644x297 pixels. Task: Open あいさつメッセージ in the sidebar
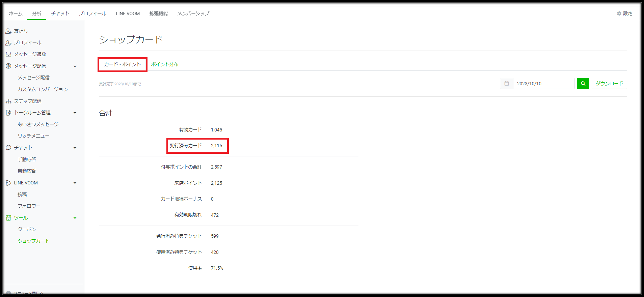[38, 124]
